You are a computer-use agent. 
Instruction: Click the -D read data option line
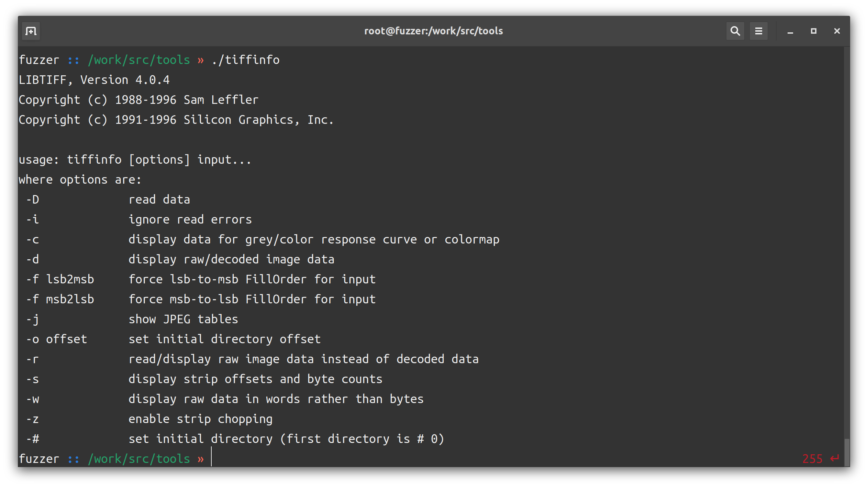[x=108, y=199]
